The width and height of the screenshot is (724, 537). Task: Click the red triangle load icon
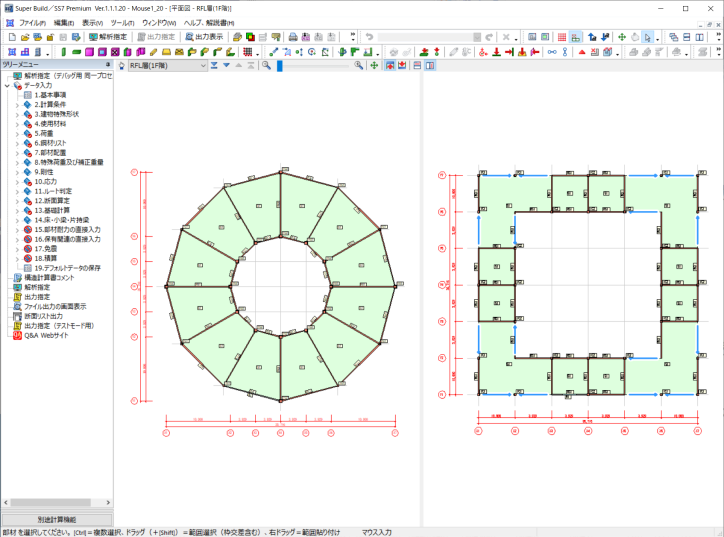[x=582, y=52]
